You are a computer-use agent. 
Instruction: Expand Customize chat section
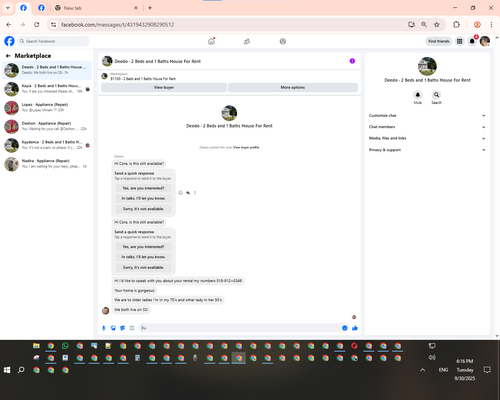[427, 116]
